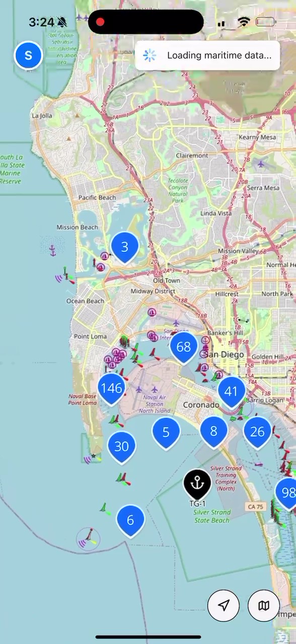Tap the Old Town map label
The image size is (296, 644).
pyautogui.click(x=166, y=281)
